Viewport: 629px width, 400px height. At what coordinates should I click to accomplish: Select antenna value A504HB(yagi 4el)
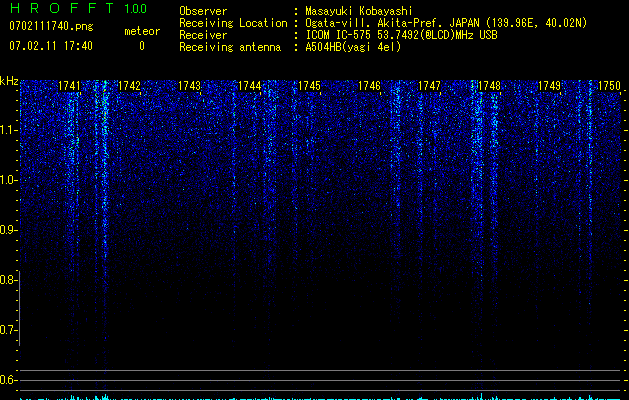tap(353, 47)
